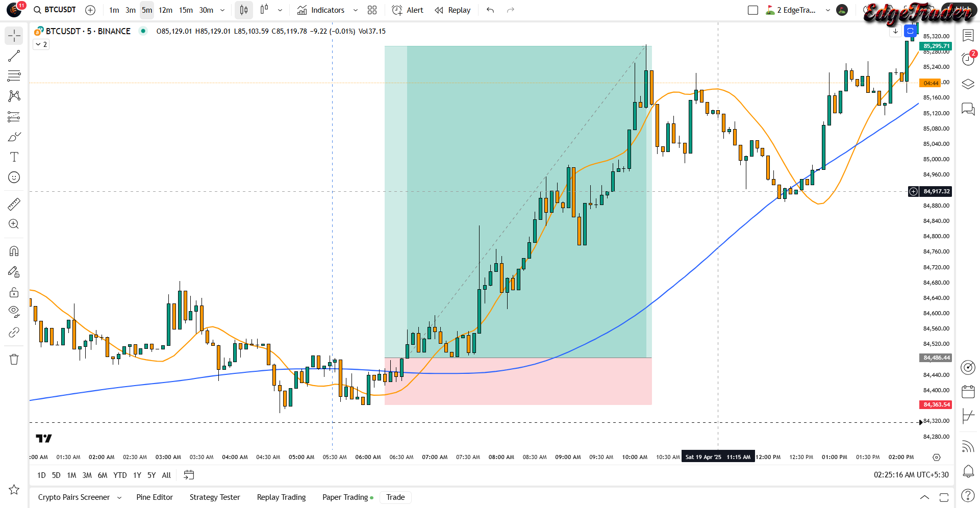The width and height of the screenshot is (980, 508).
Task: Open the alerts panel clock icon
Action: tap(968, 59)
